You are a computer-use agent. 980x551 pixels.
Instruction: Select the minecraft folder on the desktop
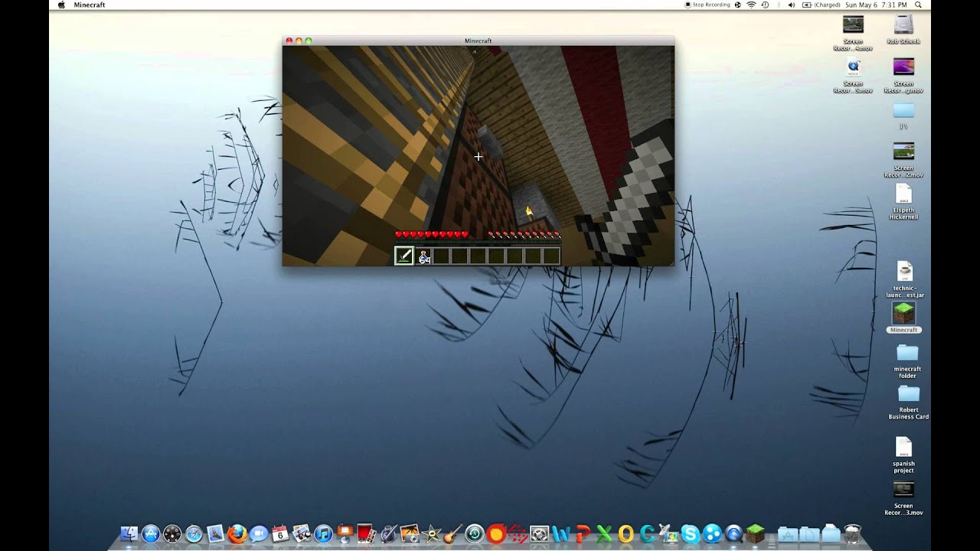(907, 361)
